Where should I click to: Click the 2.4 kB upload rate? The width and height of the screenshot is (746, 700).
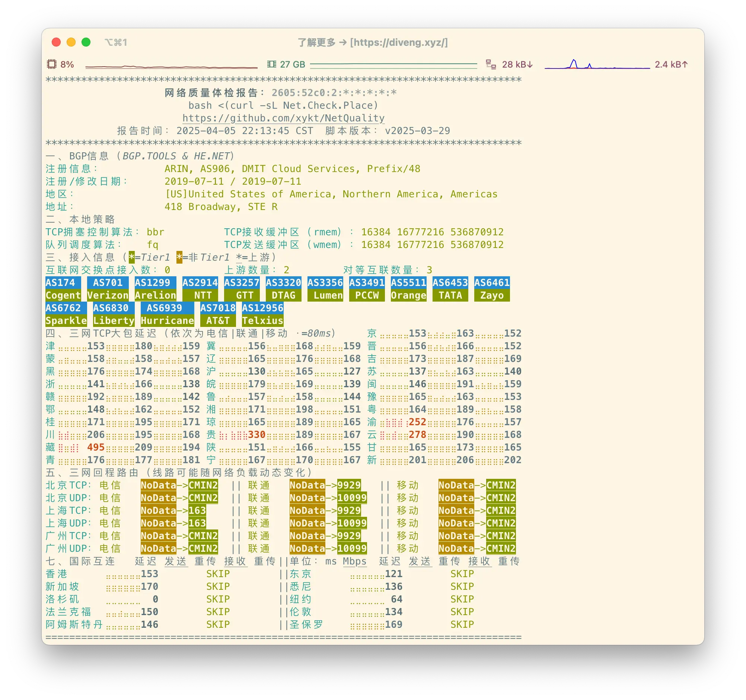coord(671,64)
